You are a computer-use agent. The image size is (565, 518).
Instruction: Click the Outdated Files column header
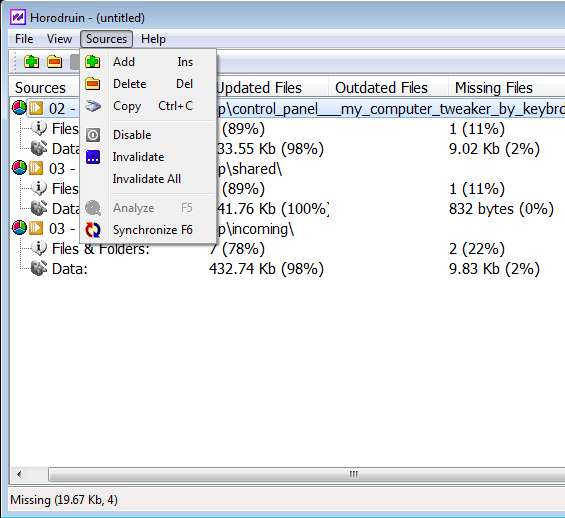(x=381, y=88)
